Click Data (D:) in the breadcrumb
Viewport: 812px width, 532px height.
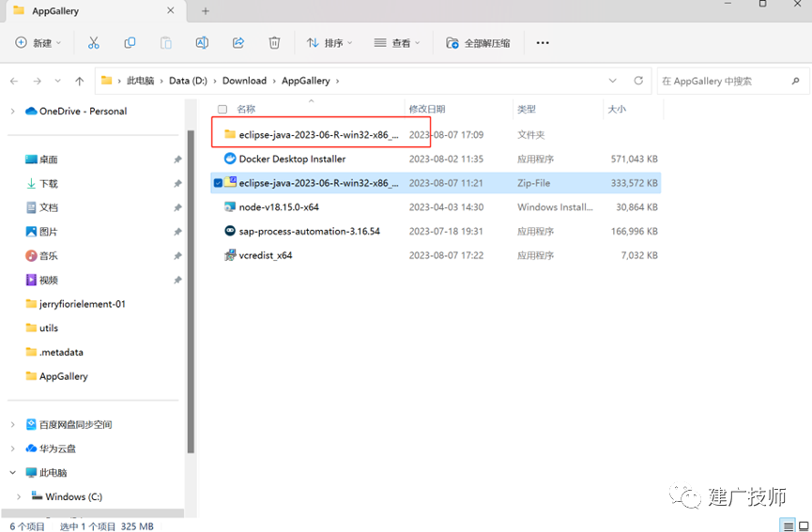click(x=188, y=81)
